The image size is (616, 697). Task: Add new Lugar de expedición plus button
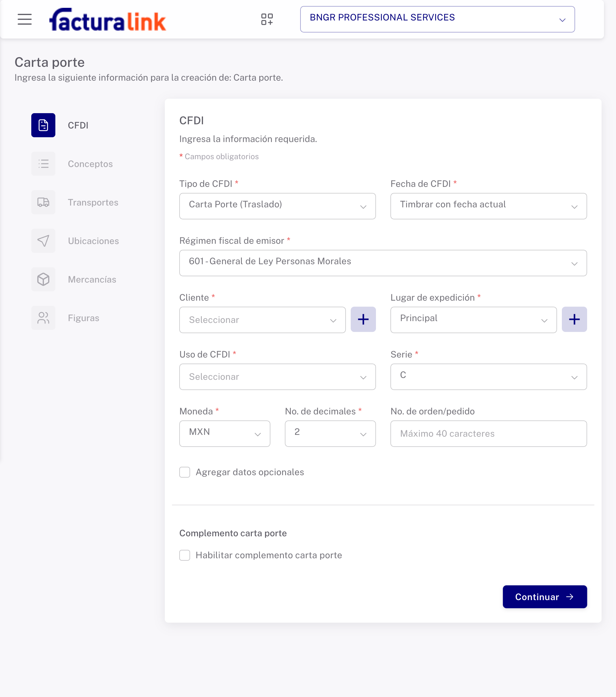tap(574, 320)
